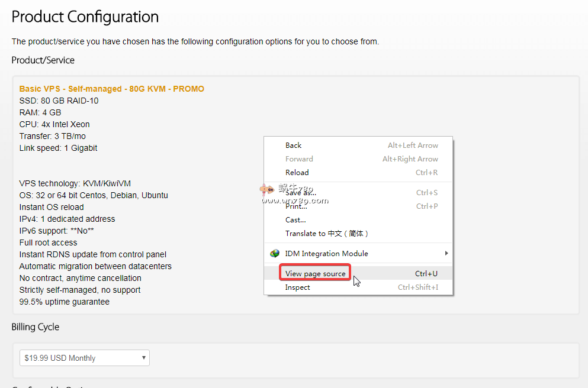The height and width of the screenshot is (388, 588).
Task: Click the snail watermark logo icon
Action: click(x=265, y=190)
